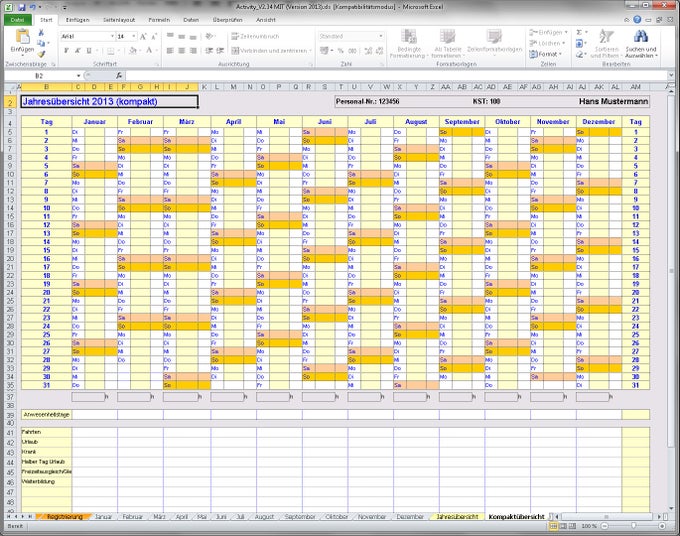This screenshot has height=536, width=680.
Task: Click the Fill down arrow icon in Bearbeiten
Action: click(579, 43)
